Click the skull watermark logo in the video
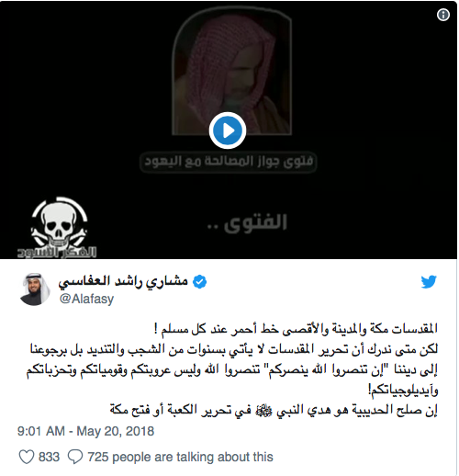The height and width of the screenshot is (476, 459). (57, 227)
